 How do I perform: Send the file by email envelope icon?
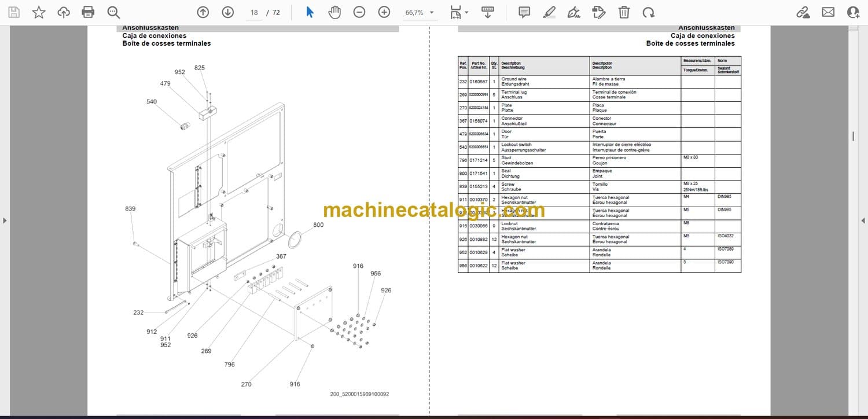click(x=828, y=12)
